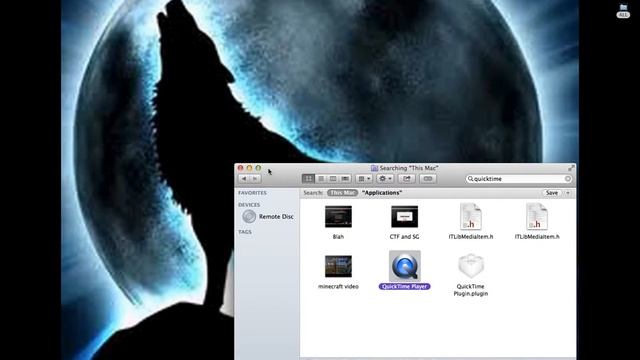Image resolution: width=640 pixels, height=360 pixels.
Task: Clear the search field text
Action: [x=567, y=179]
